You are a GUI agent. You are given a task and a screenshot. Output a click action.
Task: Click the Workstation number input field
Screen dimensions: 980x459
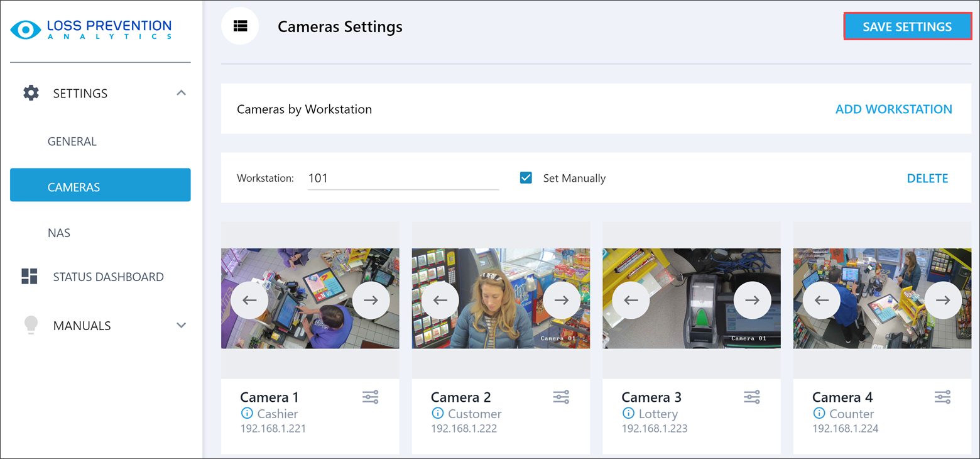pos(403,178)
